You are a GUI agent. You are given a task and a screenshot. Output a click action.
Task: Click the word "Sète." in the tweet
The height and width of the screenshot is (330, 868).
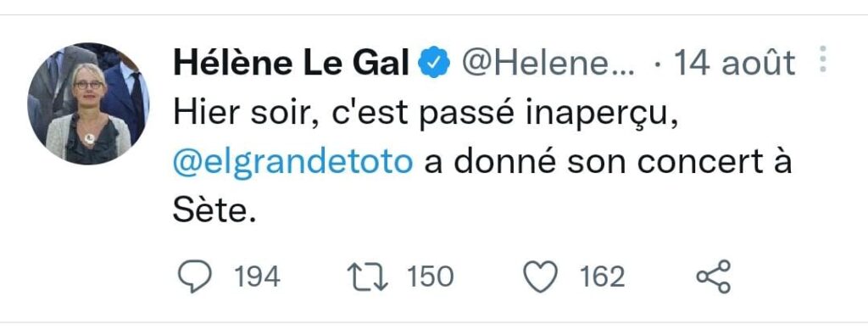214,210
